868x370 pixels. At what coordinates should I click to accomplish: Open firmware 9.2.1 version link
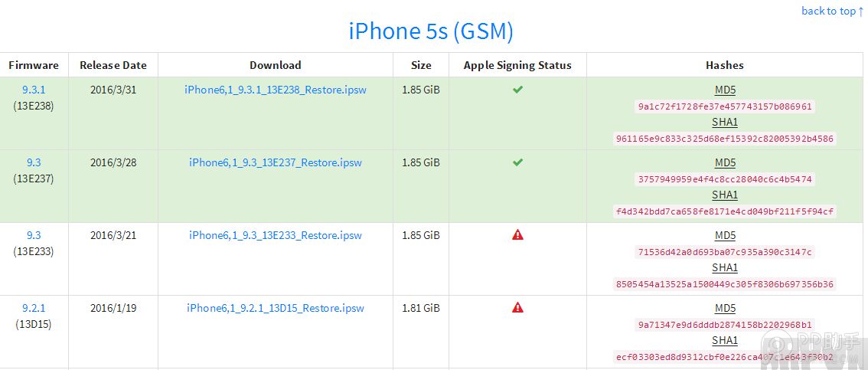(34, 308)
